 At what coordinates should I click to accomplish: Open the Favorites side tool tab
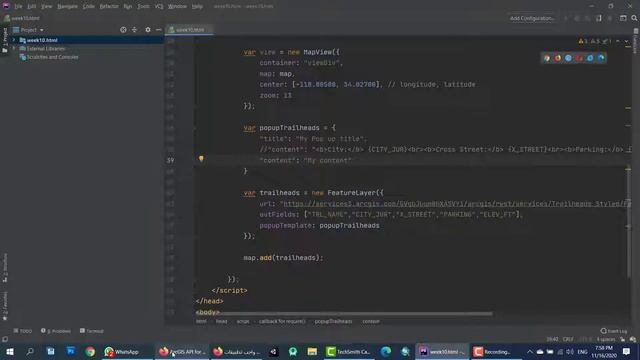point(5,306)
